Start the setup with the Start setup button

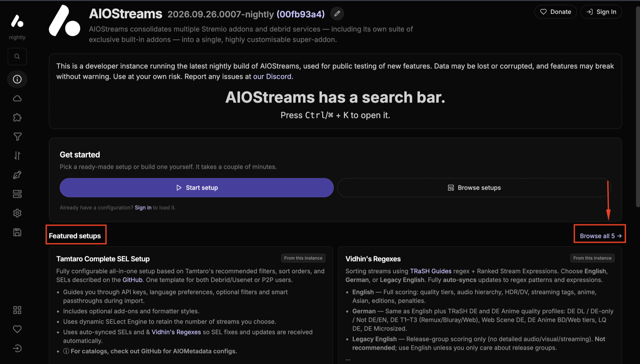click(197, 188)
